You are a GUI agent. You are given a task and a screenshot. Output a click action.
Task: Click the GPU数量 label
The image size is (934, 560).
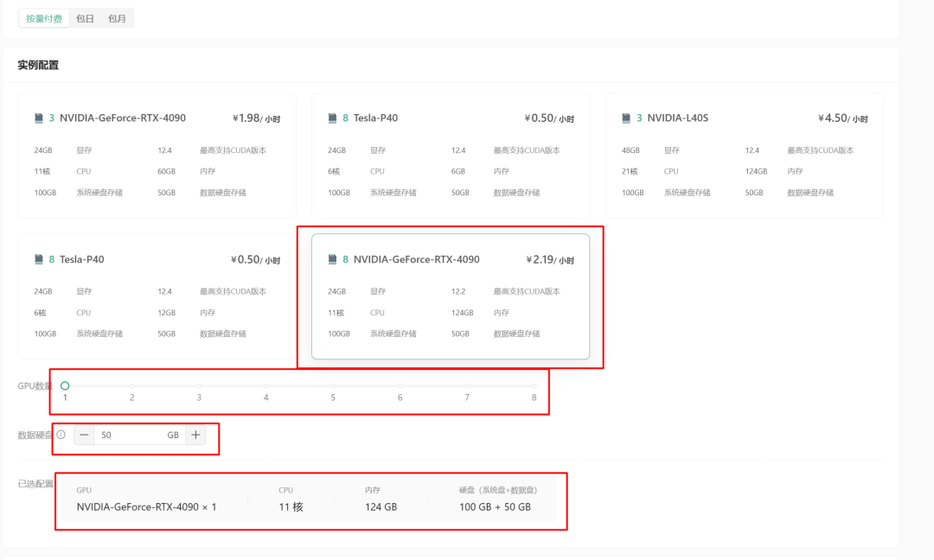(x=35, y=385)
